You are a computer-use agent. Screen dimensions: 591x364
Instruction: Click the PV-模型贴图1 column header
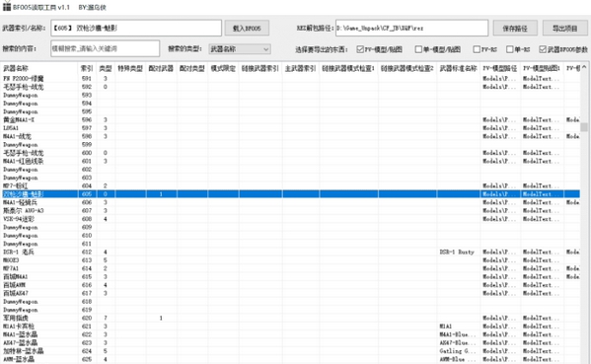542,68
